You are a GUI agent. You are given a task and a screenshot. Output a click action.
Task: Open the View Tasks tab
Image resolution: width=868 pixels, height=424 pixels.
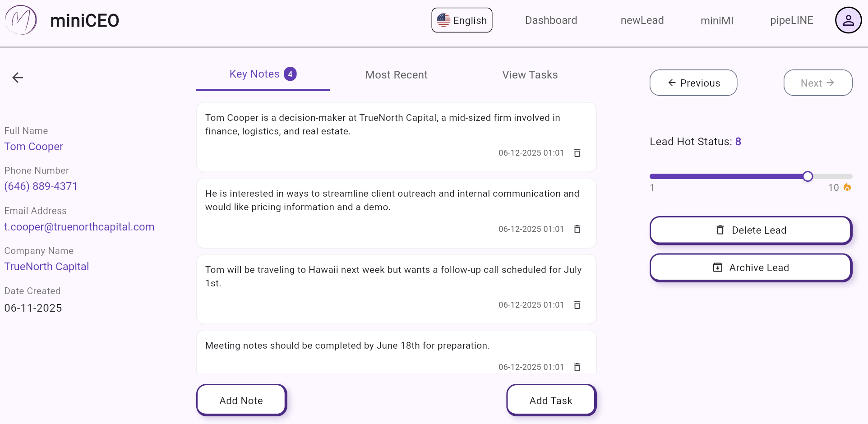[x=530, y=75]
